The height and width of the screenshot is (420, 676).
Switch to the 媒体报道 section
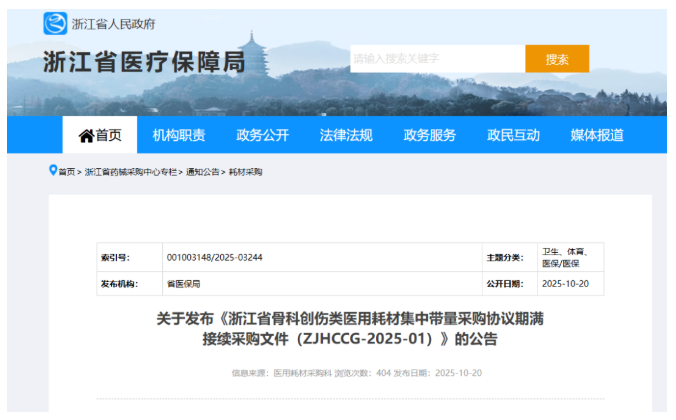click(597, 136)
